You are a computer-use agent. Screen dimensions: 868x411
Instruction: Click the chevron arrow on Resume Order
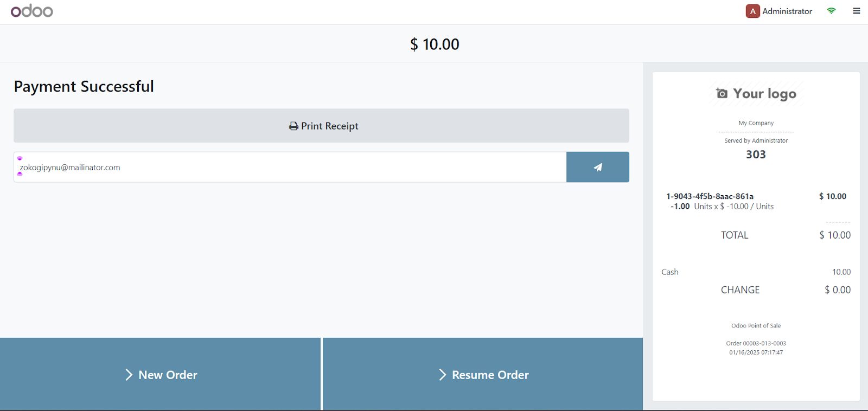[442, 374]
